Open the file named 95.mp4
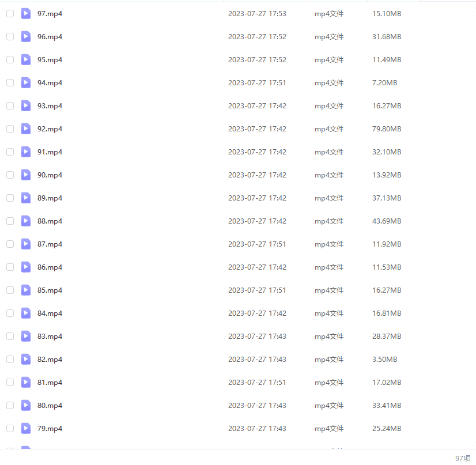Image resolution: width=476 pixels, height=465 pixels. tap(50, 60)
